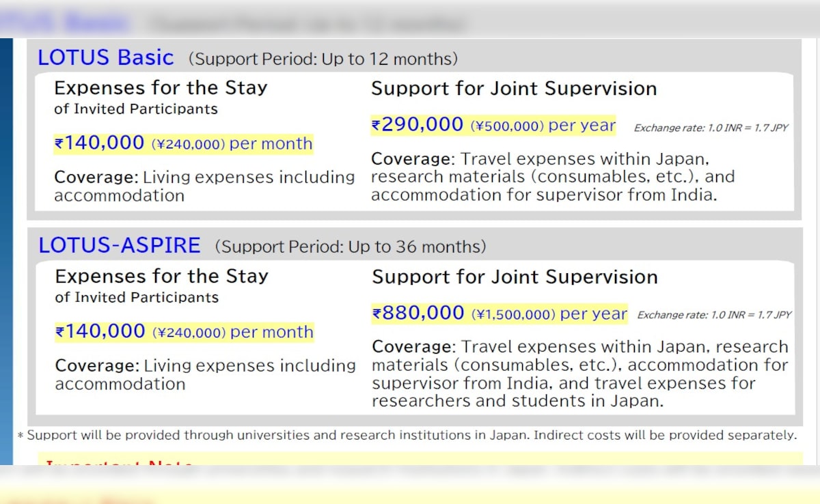Click LOTUS Basic's living expenses coverage text
The image size is (820, 504).
click(204, 186)
